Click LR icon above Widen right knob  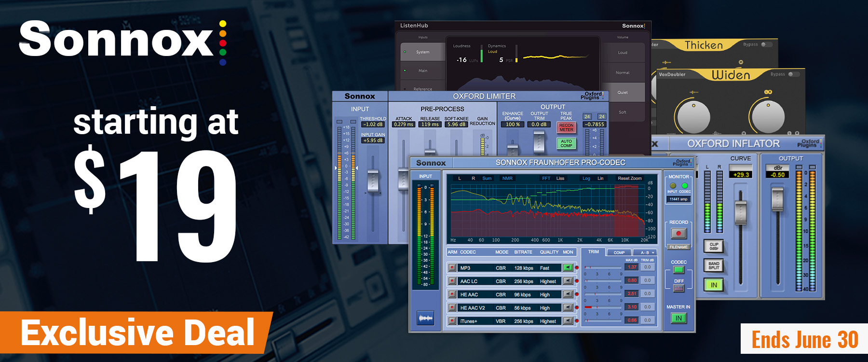coord(768,92)
